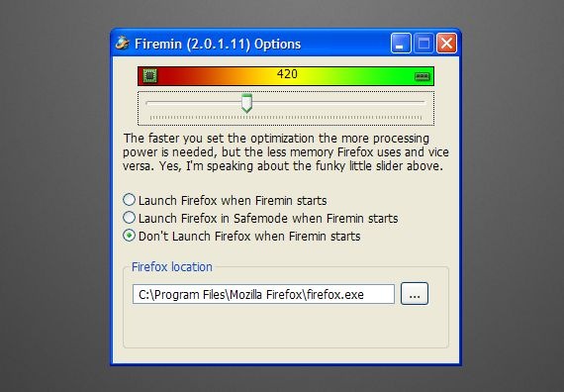This screenshot has width=564, height=392.
Task: Click the Firemin app icon in title bar
Action: click(x=123, y=44)
